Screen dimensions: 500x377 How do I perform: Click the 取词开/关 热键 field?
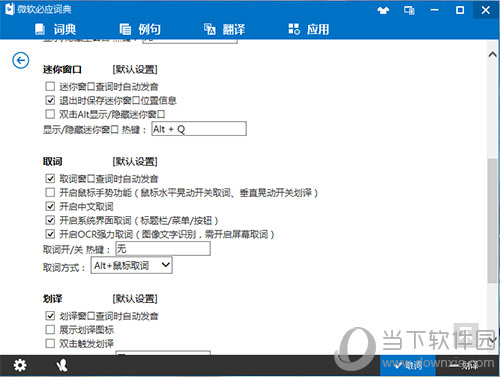point(163,249)
